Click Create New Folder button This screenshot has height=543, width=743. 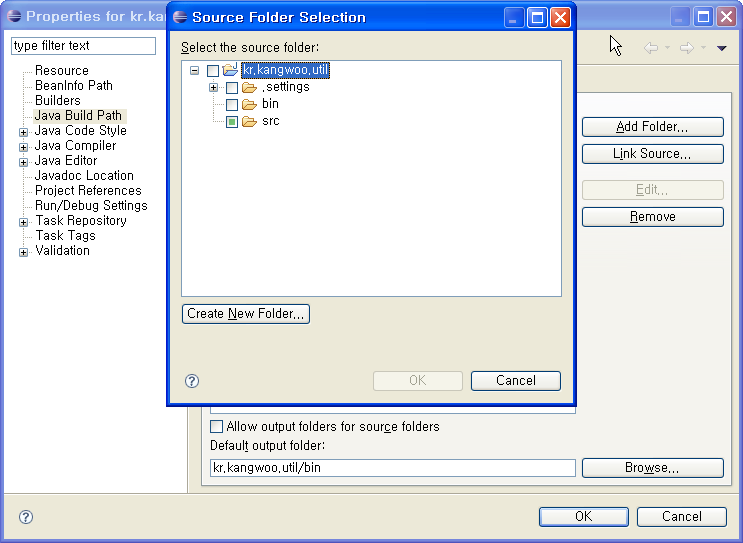[246, 314]
